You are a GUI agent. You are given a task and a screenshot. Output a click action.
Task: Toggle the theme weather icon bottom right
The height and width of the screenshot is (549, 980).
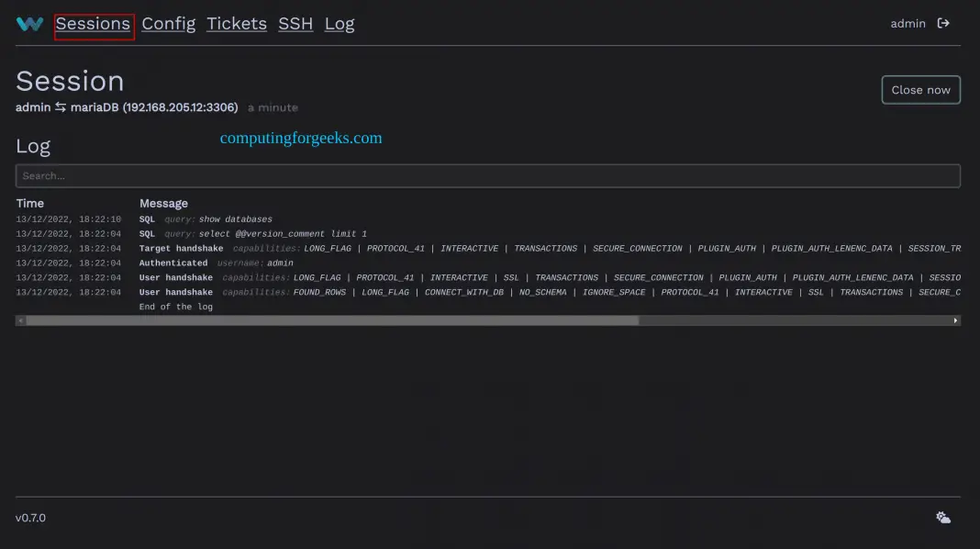point(943,517)
